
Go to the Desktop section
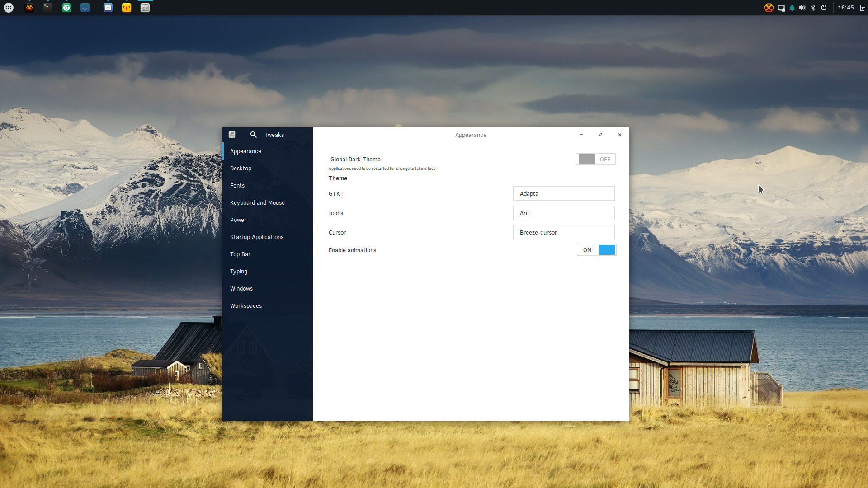tap(268, 169)
